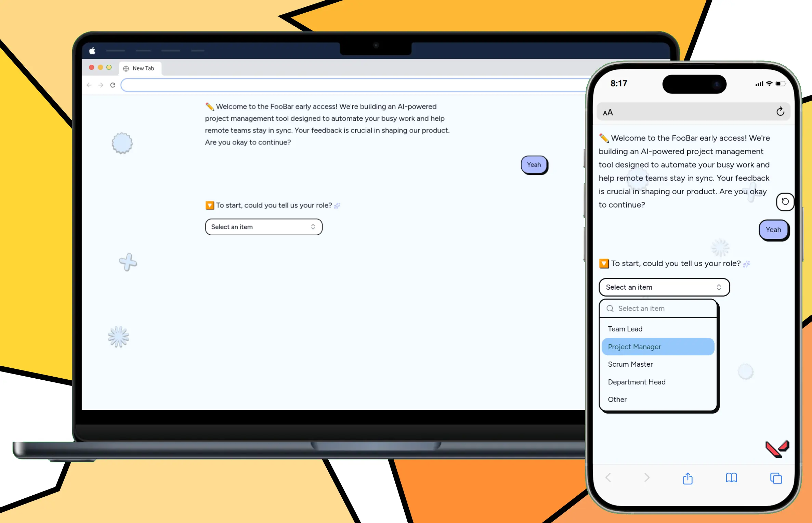Click the back arrow in laptop browser
This screenshot has height=523, width=812.
(x=89, y=85)
